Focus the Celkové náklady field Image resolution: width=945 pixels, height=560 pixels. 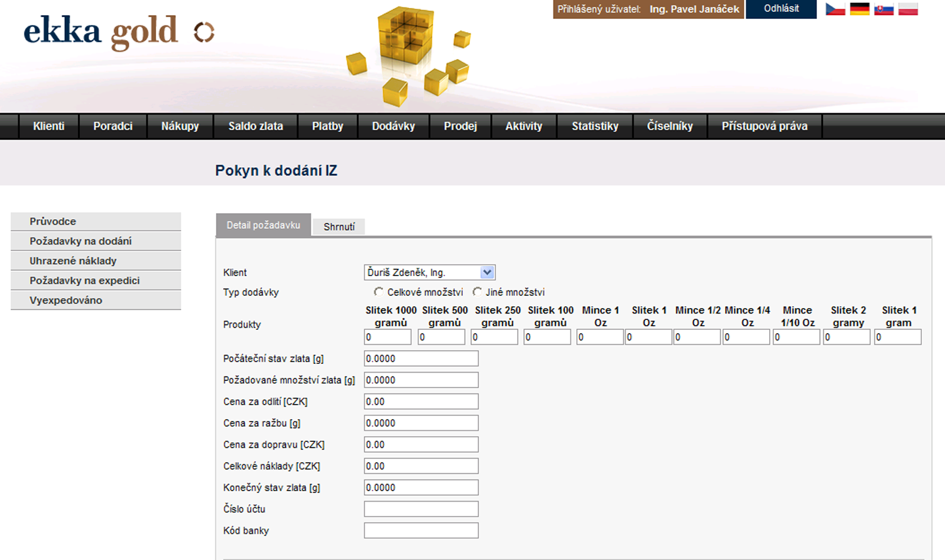pos(421,466)
